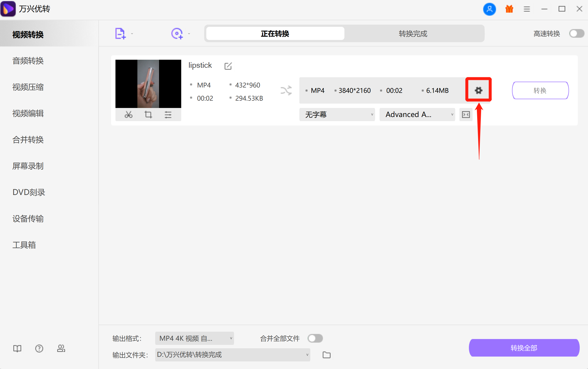The height and width of the screenshot is (369, 588).
Task: Open the crop tool under the video thumbnail
Action: point(148,114)
